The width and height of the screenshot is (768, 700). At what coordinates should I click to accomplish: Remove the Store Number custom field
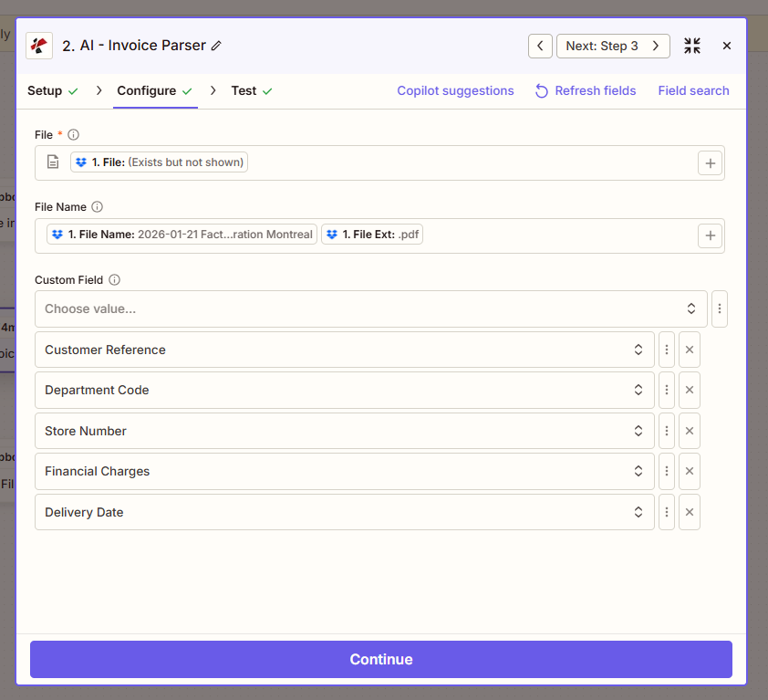689,430
